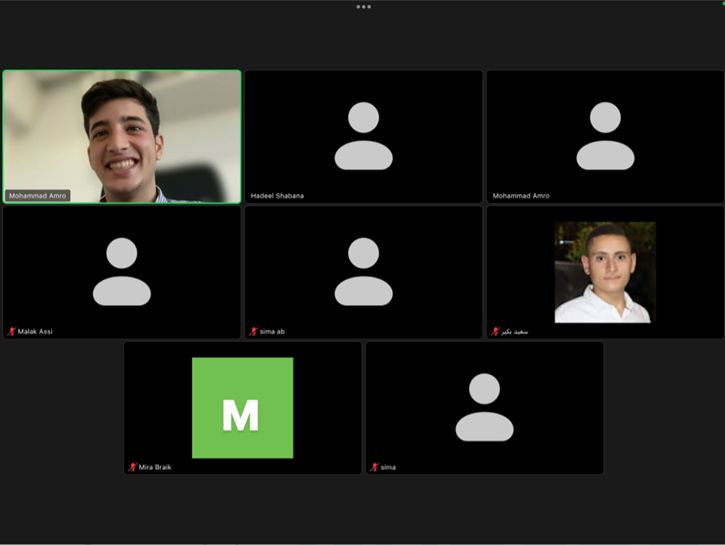The image size is (725, 545).
Task: Click the green M avatar of Mira Braik
Action: point(243,408)
